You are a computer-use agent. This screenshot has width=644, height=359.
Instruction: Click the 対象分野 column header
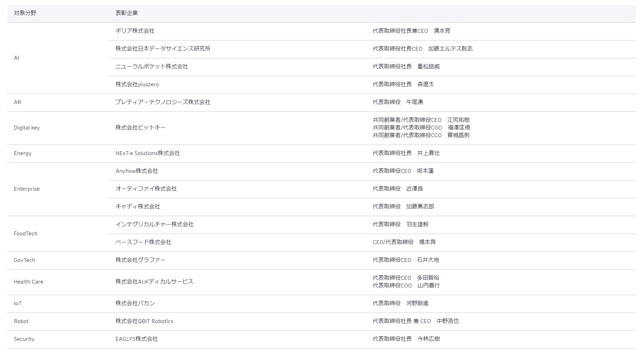[x=25, y=13]
